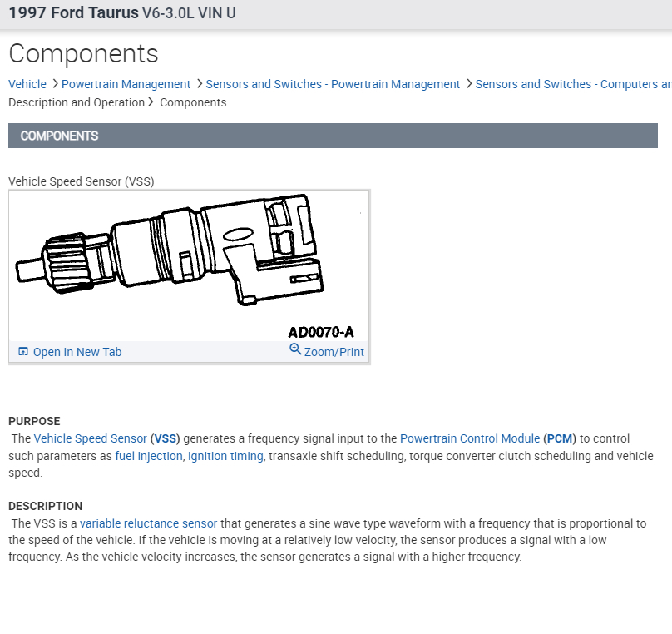Open the Powertrain Control Module link

pos(470,438)
